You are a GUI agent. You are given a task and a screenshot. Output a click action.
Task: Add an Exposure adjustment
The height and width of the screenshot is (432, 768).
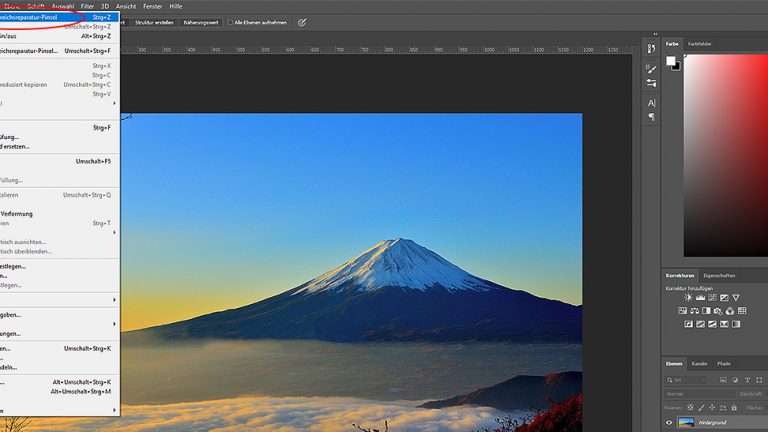(724, 297)
